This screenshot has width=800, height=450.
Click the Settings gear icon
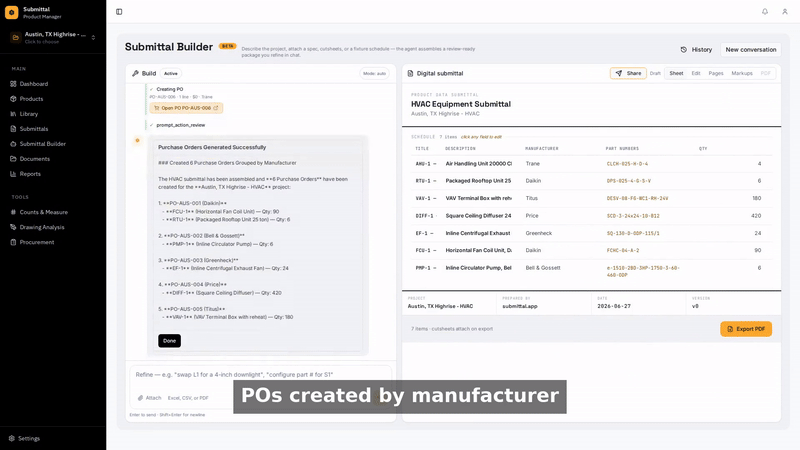(x=12, y=438)
